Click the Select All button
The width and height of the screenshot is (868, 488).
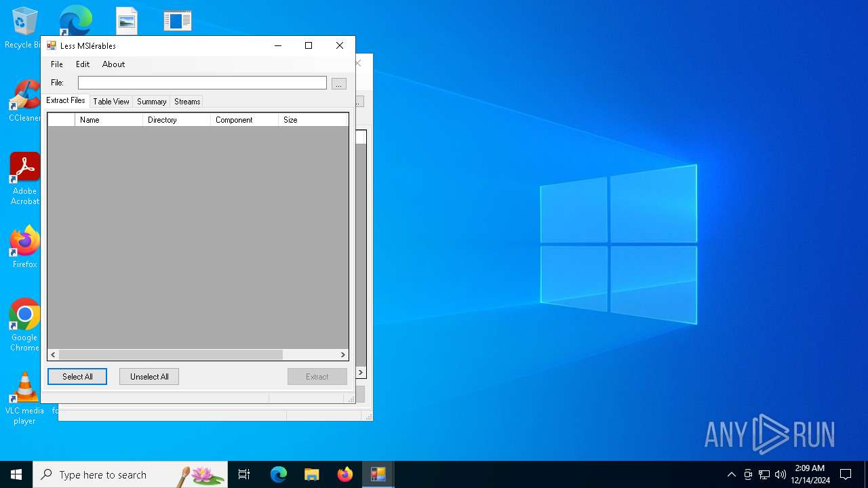[x=77, y=377]
